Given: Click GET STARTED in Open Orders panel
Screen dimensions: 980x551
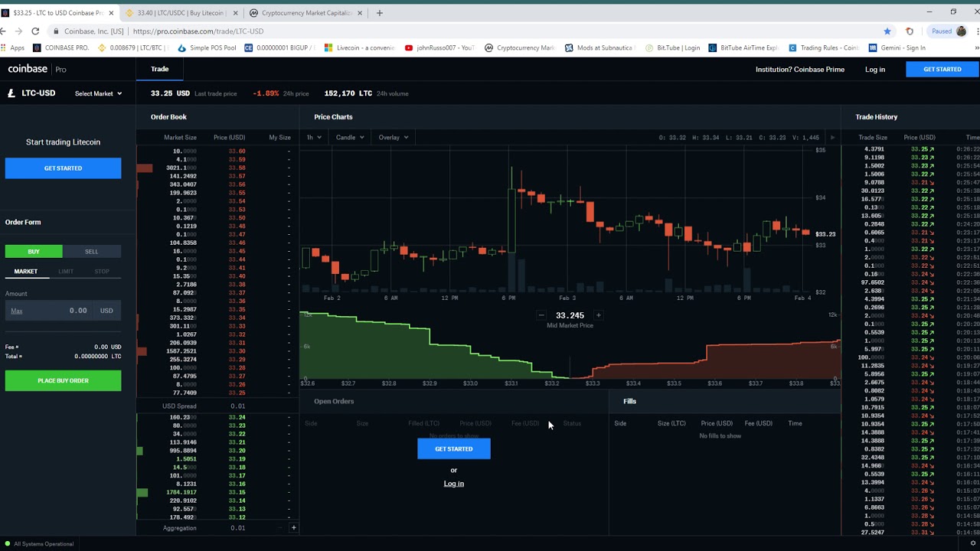Looking at the screenshot, I should tap(454, 449).
